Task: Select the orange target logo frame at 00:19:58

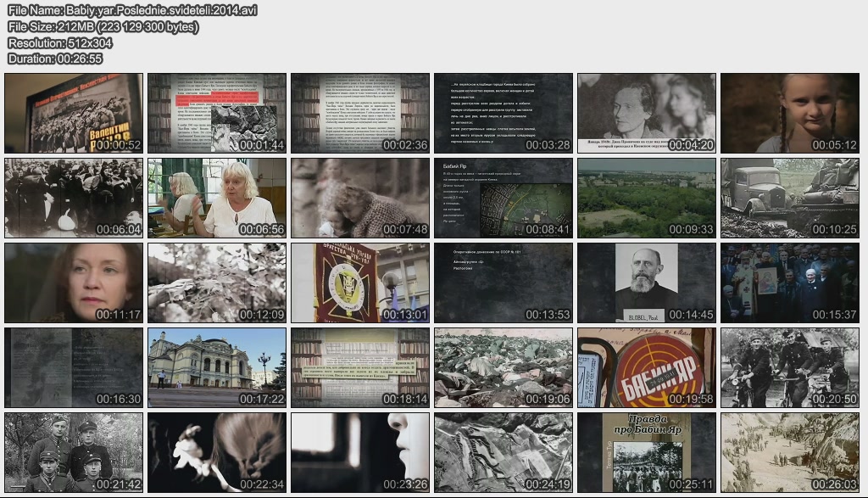Action: click(647, 368)
